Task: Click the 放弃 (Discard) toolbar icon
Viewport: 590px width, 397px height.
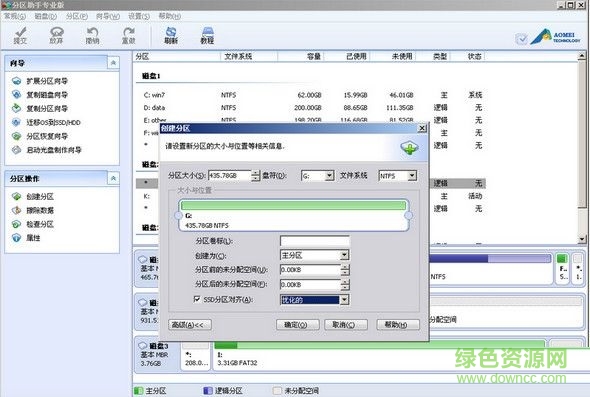Action: click(56, 35)
